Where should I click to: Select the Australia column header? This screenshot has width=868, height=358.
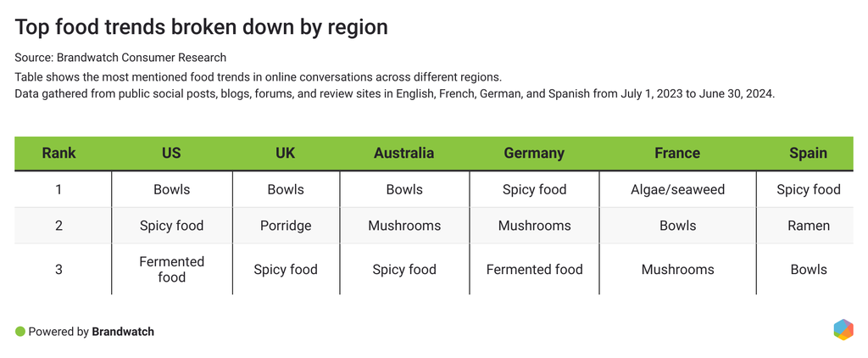point(403,154)
